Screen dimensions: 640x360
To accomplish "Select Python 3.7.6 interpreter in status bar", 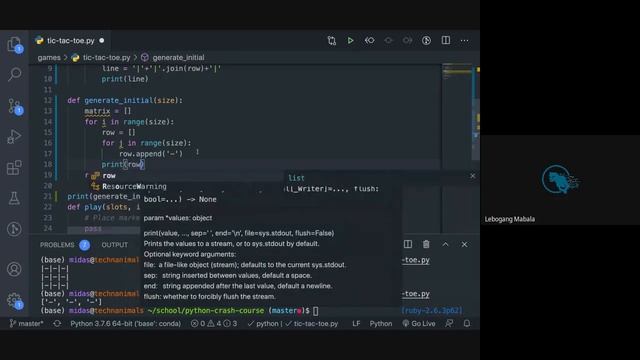I will tap(125, 324).
